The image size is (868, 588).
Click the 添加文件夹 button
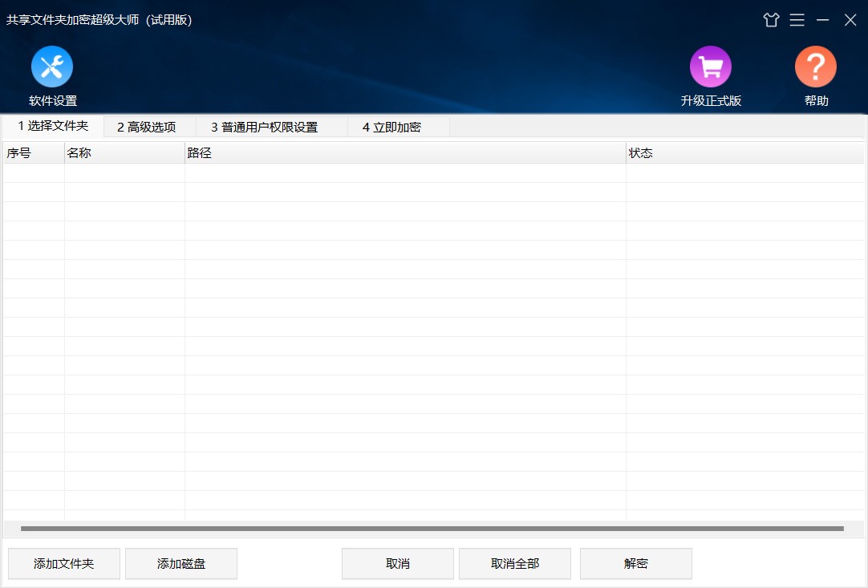coord(64,563)
